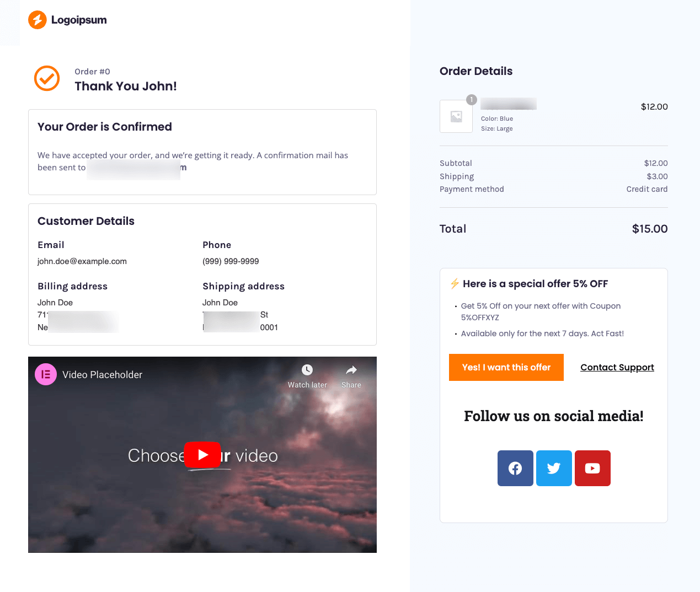
Task: Click the Billing address label
Action: [x=72, y=286]
